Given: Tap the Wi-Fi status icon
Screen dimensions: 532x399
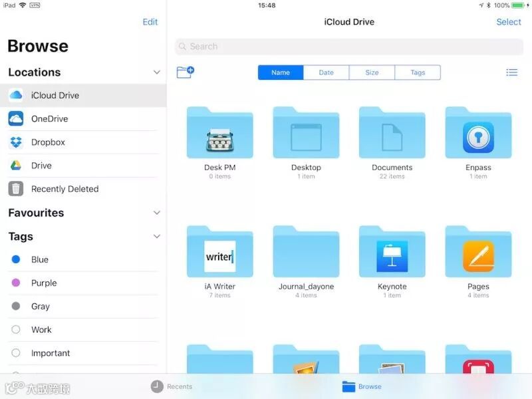Looking at the screenshot, I should tap(23, 5).
